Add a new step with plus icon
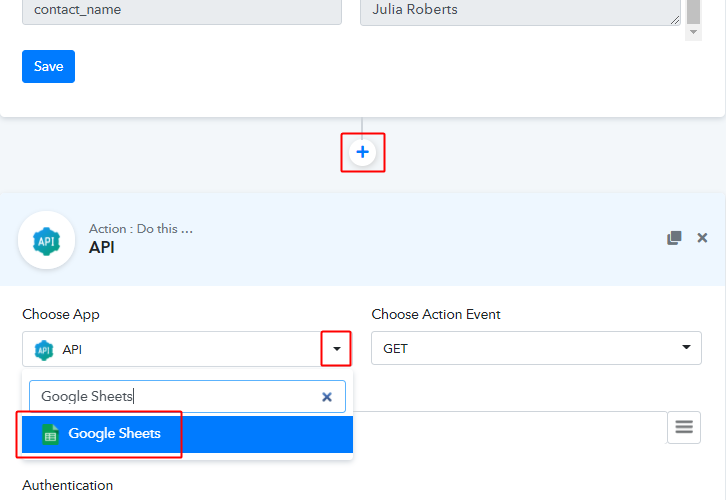This screenshot has width=726, height=500. pos(363,152)
